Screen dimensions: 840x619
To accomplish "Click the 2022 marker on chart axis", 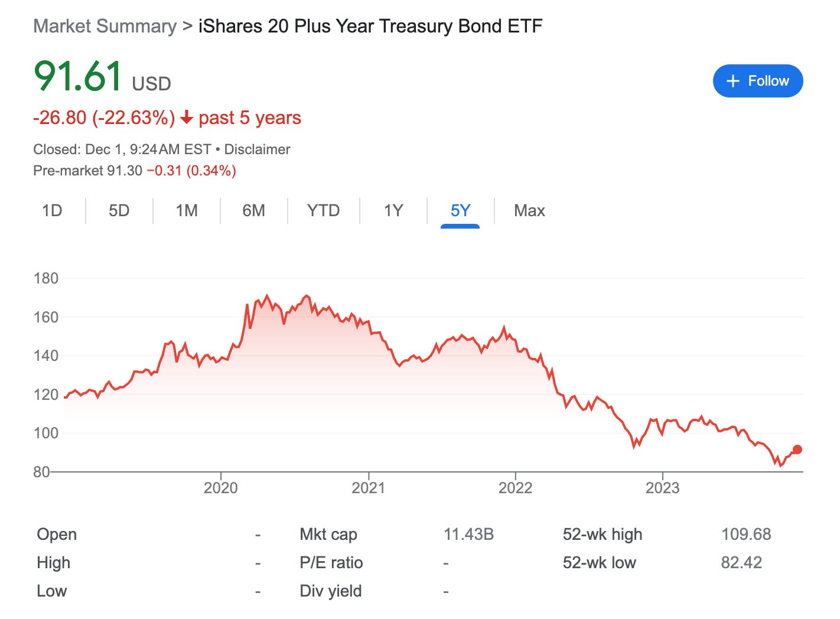I will [x=515, y=488].
